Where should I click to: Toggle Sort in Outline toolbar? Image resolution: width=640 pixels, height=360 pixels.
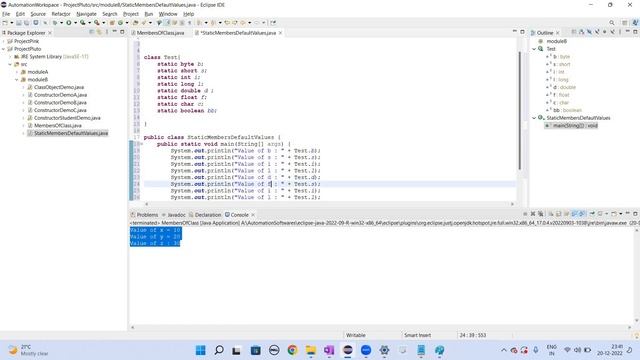pos(582,32)
